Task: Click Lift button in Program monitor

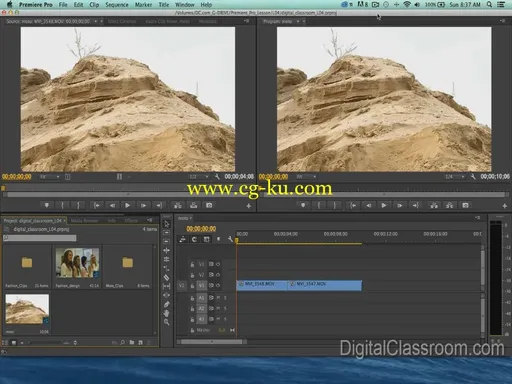Action: tap(434, 205)
